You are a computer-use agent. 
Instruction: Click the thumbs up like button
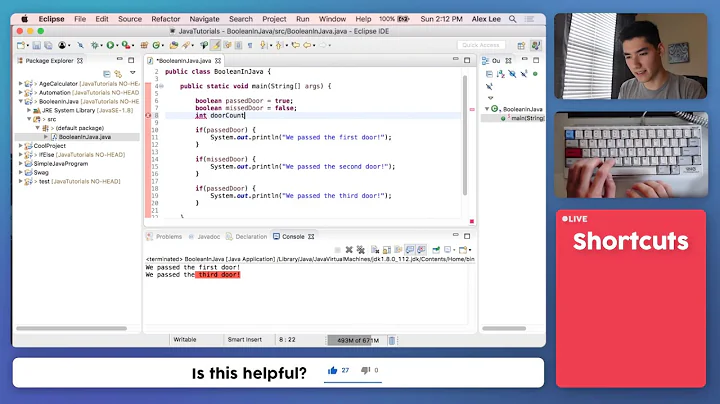tap(332, 370)
